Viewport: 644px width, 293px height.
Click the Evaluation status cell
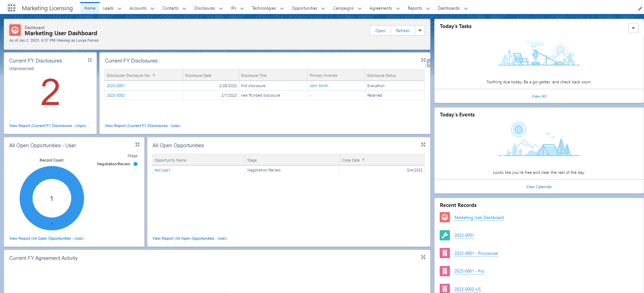[x=395, y=86]
